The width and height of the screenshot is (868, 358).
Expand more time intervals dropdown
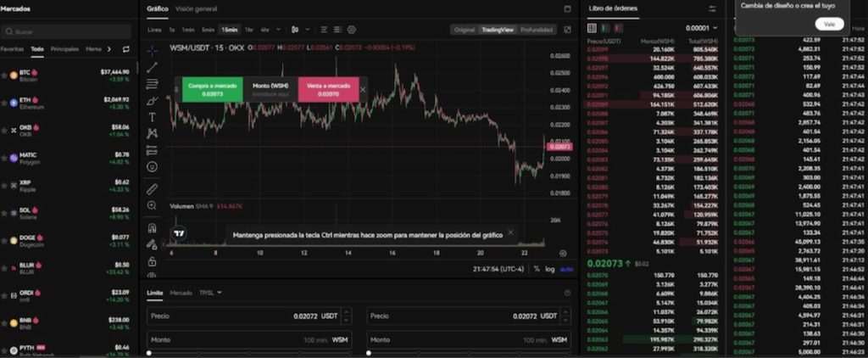coord(278,30)
